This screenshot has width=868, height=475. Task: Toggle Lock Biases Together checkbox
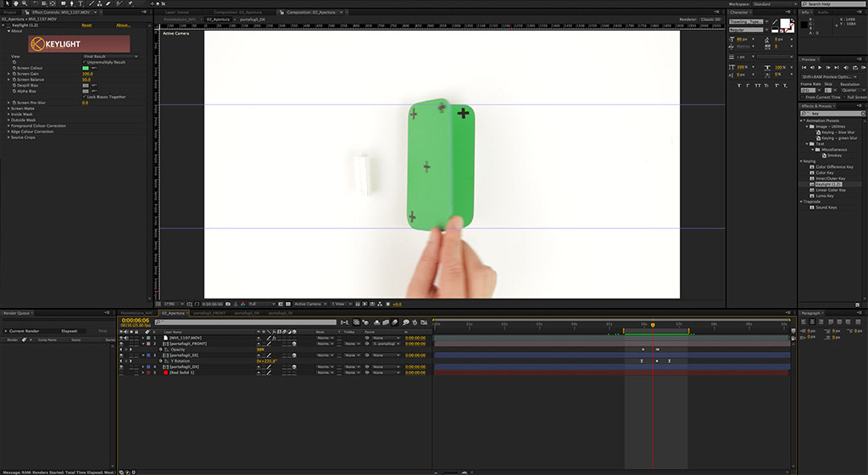tap(84, 97)
